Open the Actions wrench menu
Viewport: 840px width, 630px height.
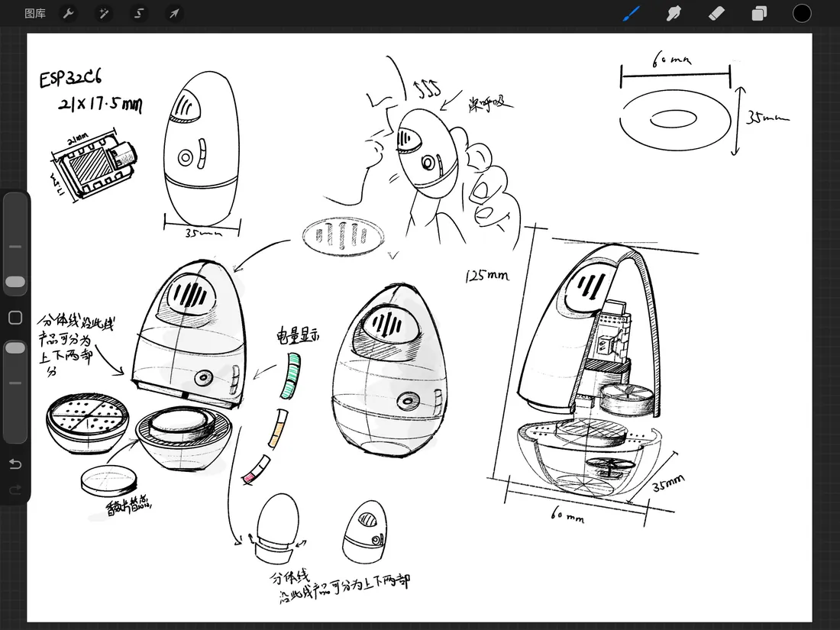tap(68, 14)
